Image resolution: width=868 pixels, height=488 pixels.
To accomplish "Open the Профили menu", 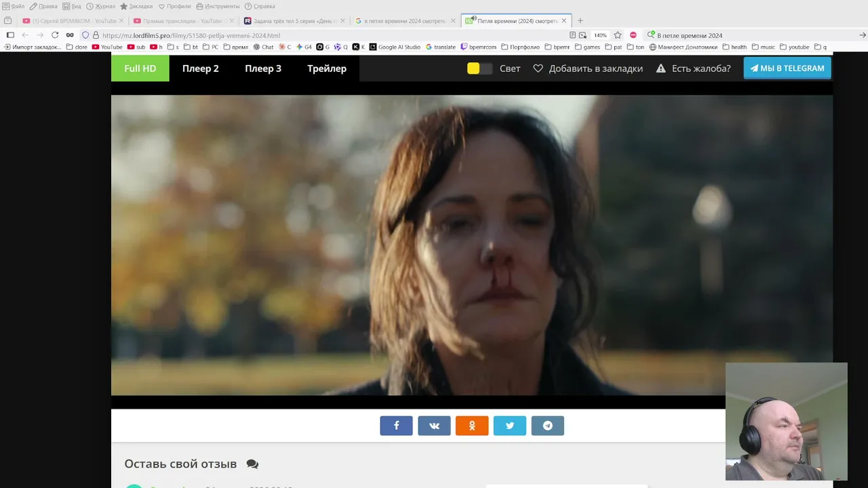I will [175, 6].
